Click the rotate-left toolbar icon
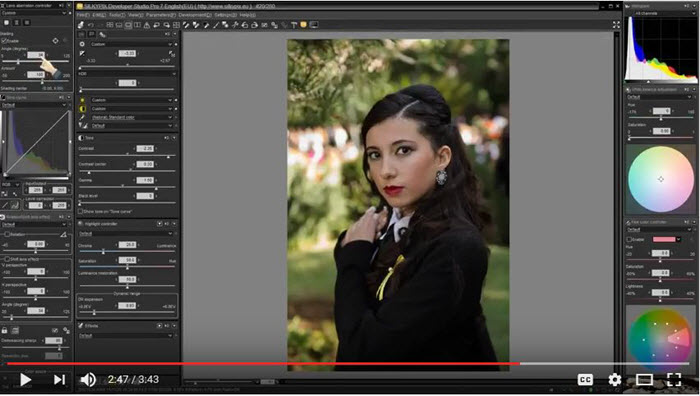The width and height of the screenshot is (700, 396). (245, 25)
